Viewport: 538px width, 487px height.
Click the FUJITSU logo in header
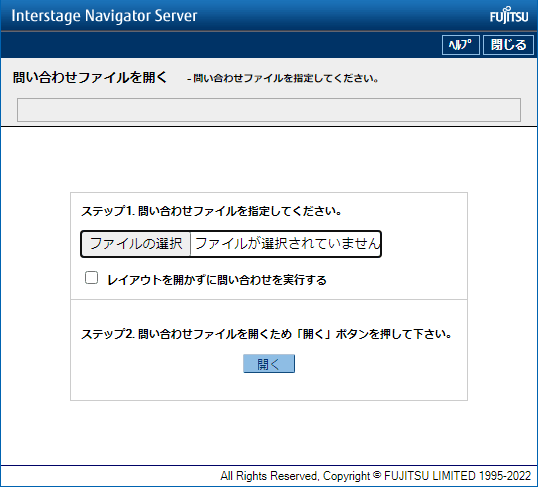[509, 16]
